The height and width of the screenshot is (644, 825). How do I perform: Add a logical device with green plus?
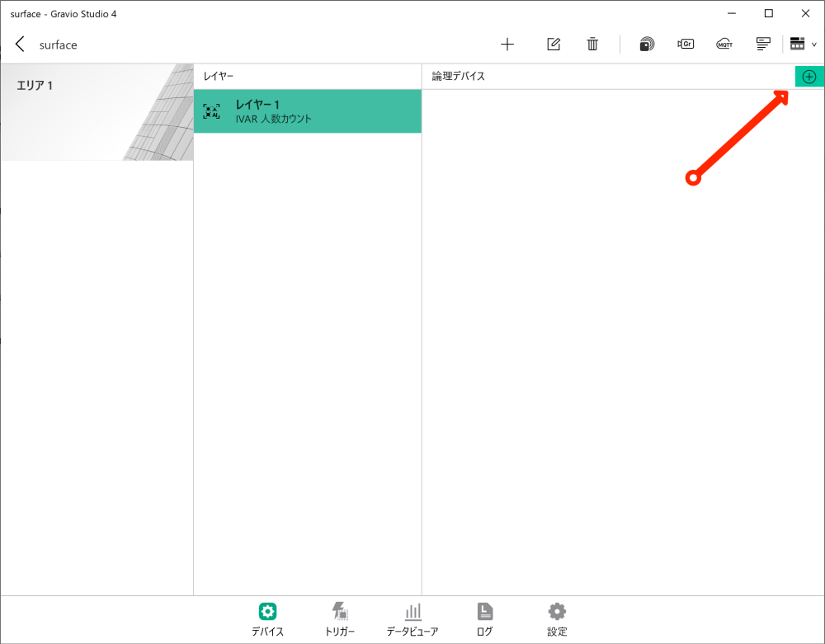(x=809, y=77)
